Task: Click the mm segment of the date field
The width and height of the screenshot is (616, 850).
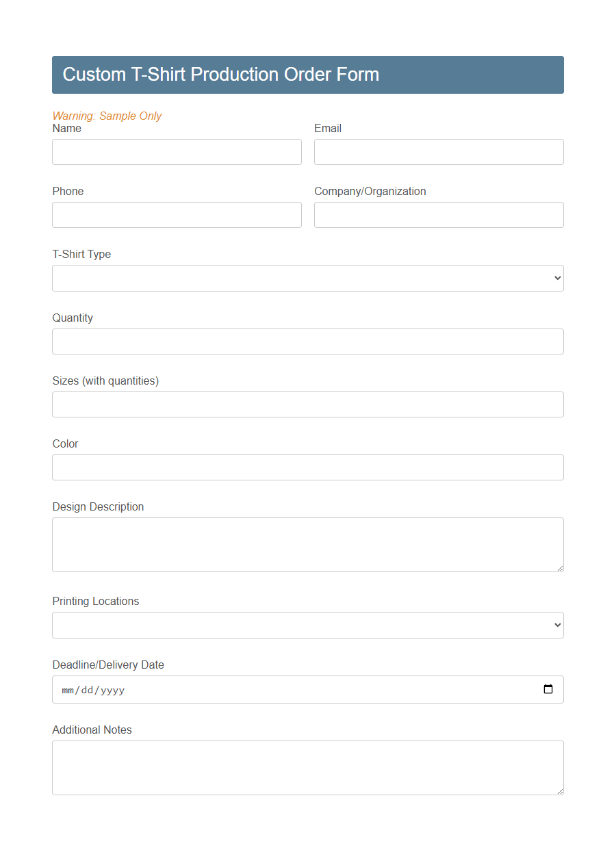Action: tap(67, 690)
